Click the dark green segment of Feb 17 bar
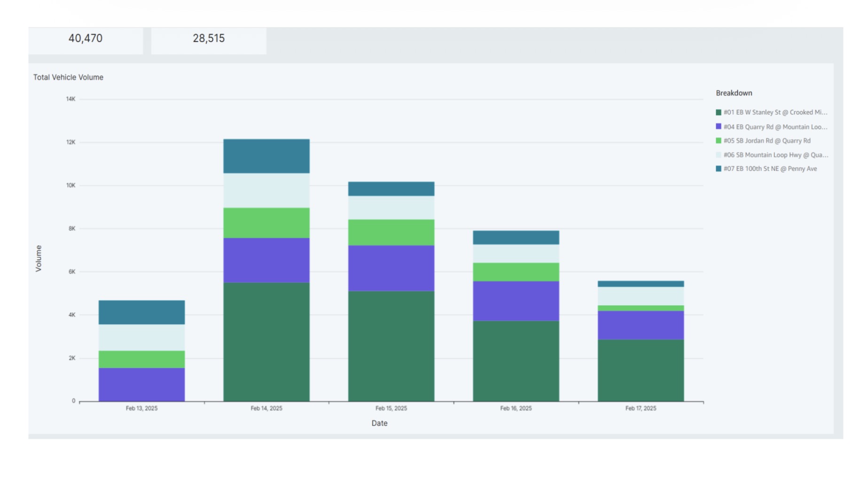Screen dimensions: 868x493 pyautogui.click(x=641, y=370)
